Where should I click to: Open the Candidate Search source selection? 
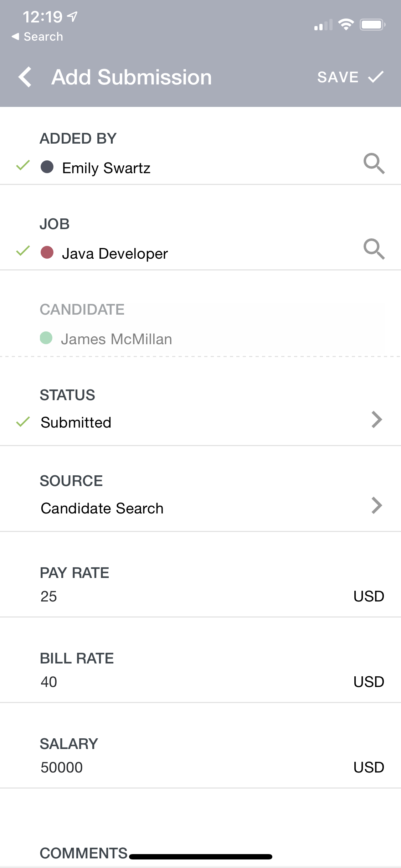(x=102, y=508)
